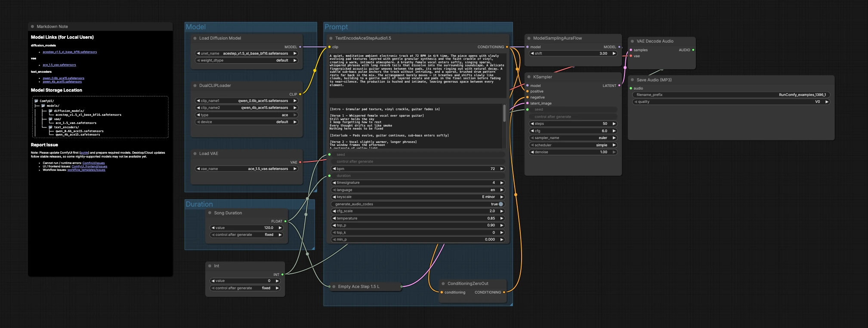Open the clip_name1 dropdown
The height and width of the screenshot is (328, 868).
tap(247, 101)
